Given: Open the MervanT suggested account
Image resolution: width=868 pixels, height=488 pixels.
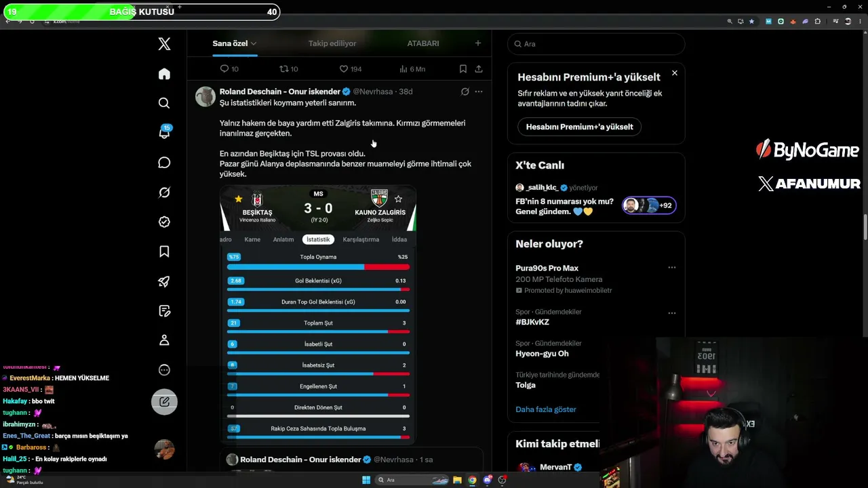Looking at the screenshot, I should pos(557,468).
